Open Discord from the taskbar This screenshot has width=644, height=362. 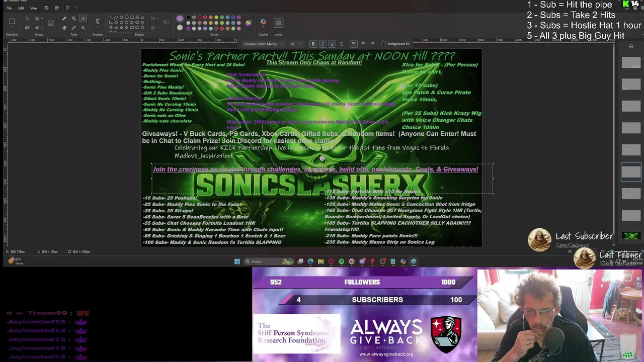pyautogui.click(x=362, y=261)
